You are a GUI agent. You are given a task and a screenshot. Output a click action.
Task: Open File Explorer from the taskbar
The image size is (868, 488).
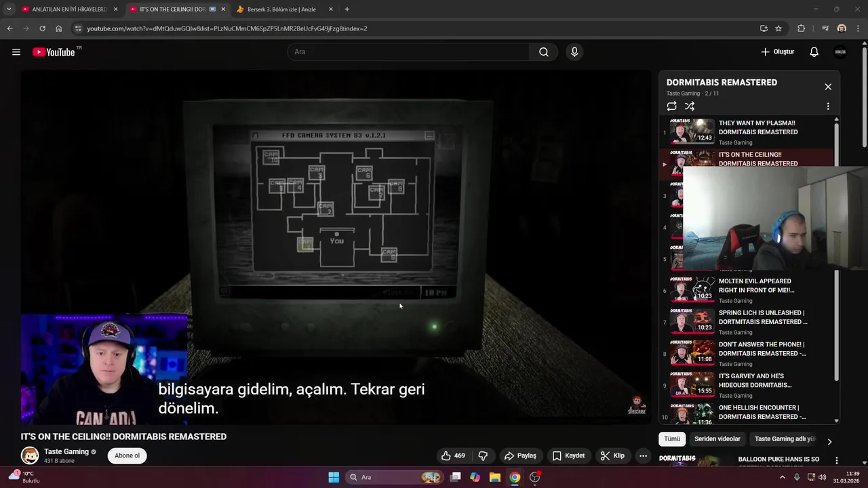pos(494,477)
